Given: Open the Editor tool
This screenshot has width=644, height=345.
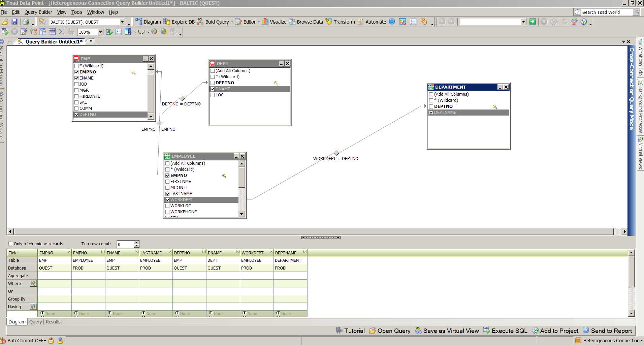Looking at the screenshot, I should click(x=246, y=22).
